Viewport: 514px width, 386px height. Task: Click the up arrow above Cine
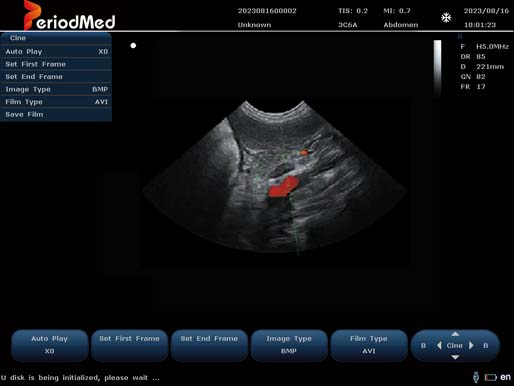click(455, 334)
